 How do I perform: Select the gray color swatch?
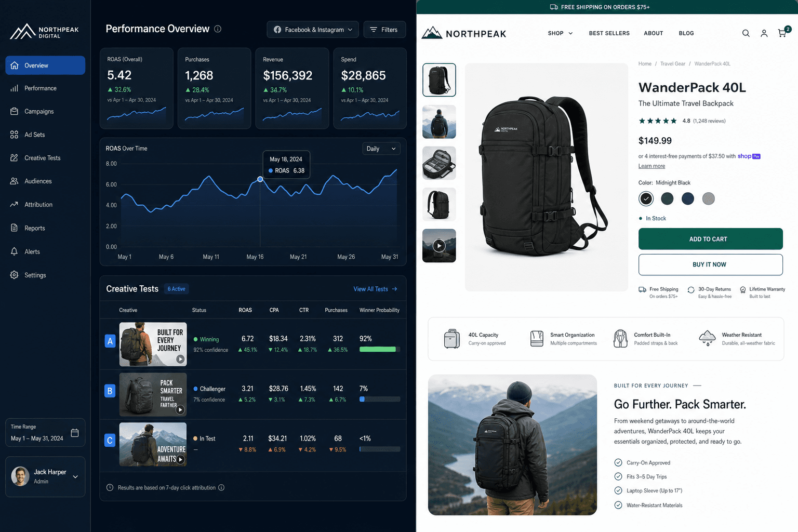pos(708,198)
